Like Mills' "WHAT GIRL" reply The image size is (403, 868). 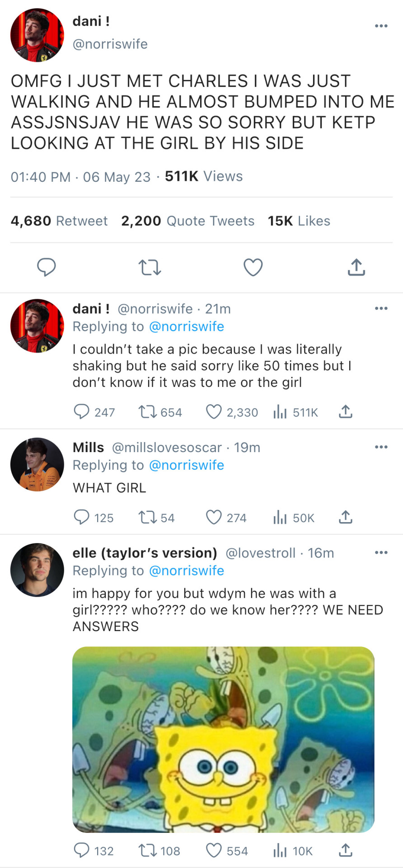pos(214,517)
